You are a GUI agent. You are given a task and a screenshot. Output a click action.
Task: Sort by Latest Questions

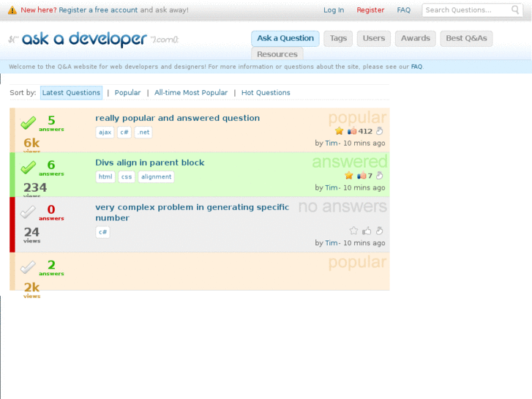pos(71,93)
